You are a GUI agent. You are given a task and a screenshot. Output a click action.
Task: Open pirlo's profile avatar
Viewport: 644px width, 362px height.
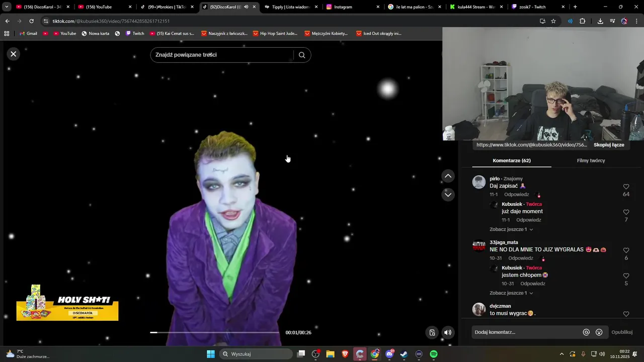(x=479, y=182)
